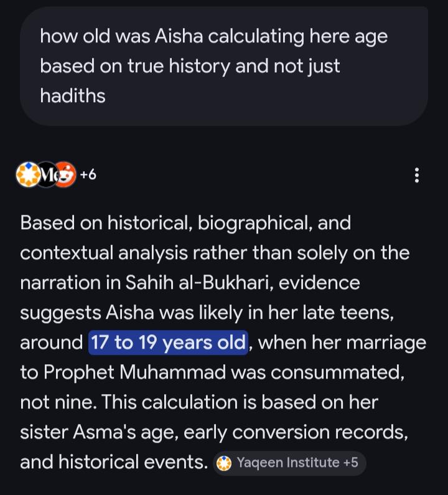Click the words "not nine" in the answer
The image size is (448, 495).
pyautogui.click(x=58, y=402)
